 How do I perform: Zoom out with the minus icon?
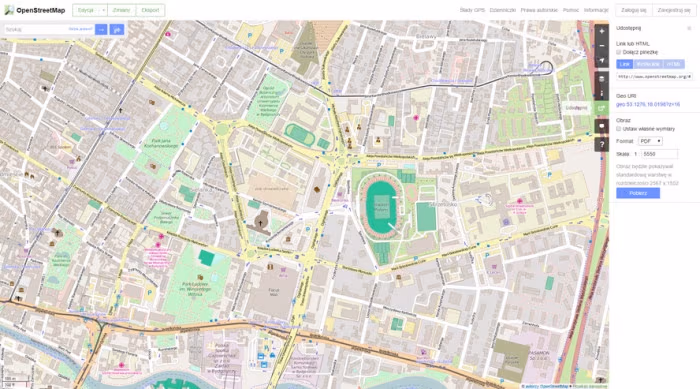(601, 46)
